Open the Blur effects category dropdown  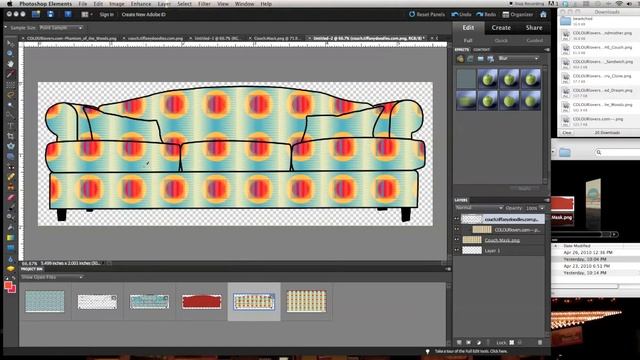click(518, 59)
